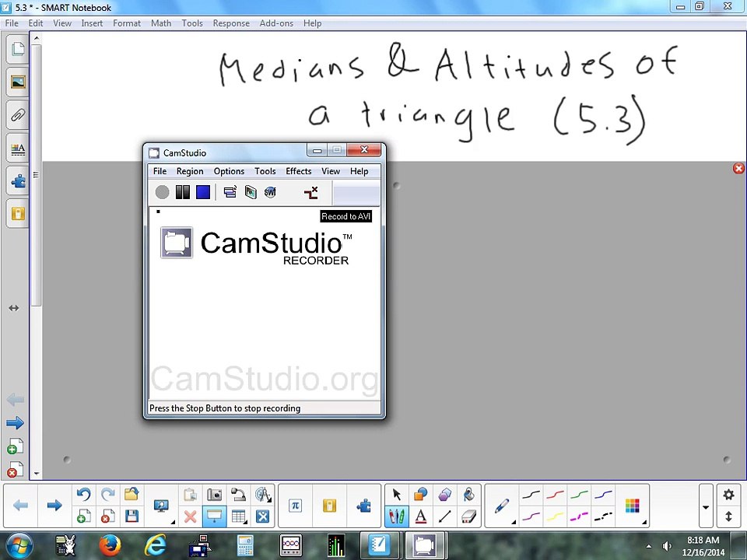Open the SMART Notebook Math menu

coord(161,23)
